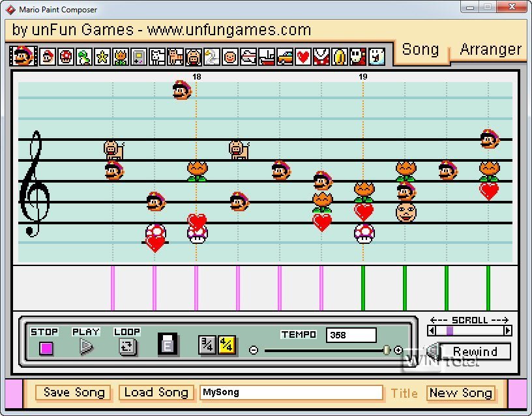This screenshot has width=532, height=416.
Task: Select the Shy Guy instrument icon
Action: 358,57
